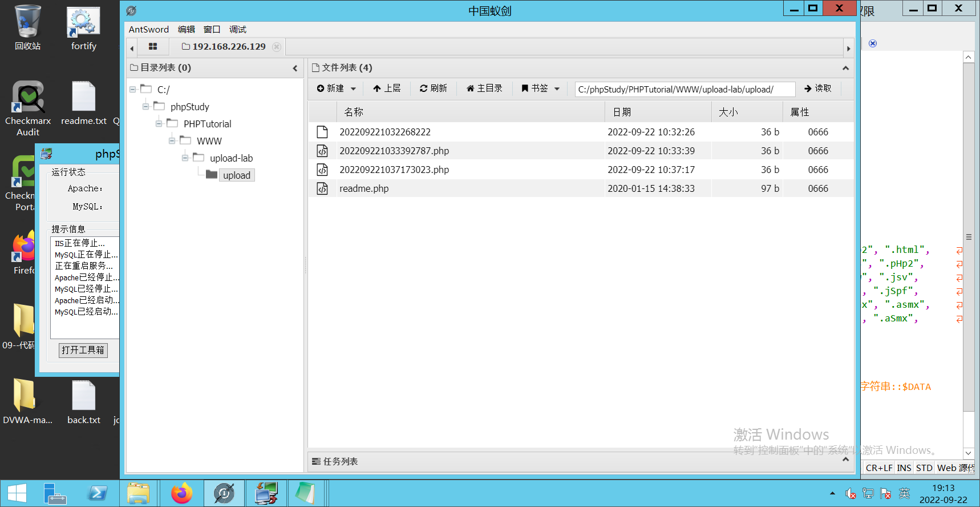Collapse the phpStudy tree node

click(145, 107)
